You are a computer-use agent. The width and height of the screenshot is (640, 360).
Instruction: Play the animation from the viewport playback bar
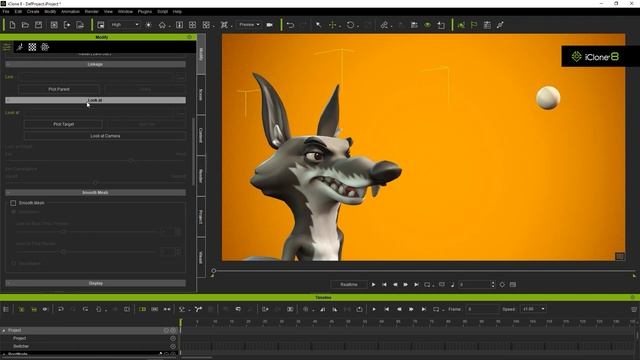click(373, 284)
